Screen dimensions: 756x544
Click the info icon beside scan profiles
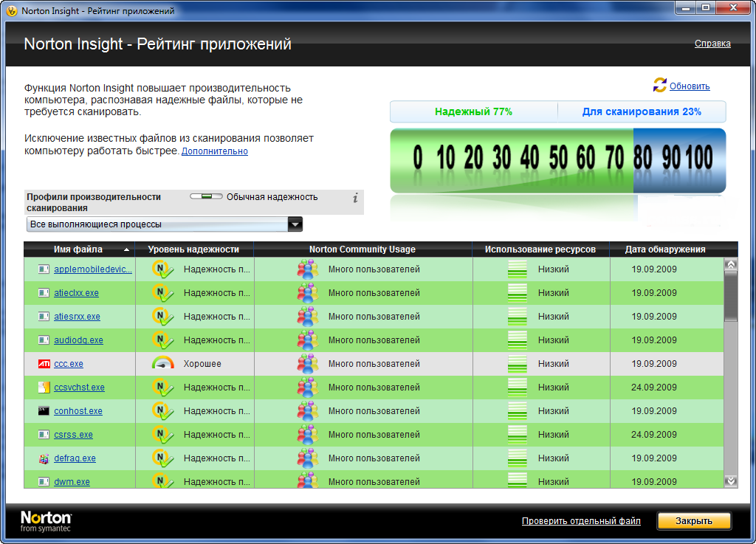click(x=355, y=198)
